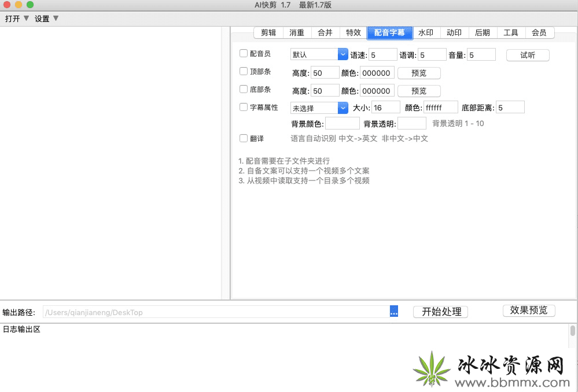
Task: Enable the 底部条 checkbox
Action: coord(244,89)
